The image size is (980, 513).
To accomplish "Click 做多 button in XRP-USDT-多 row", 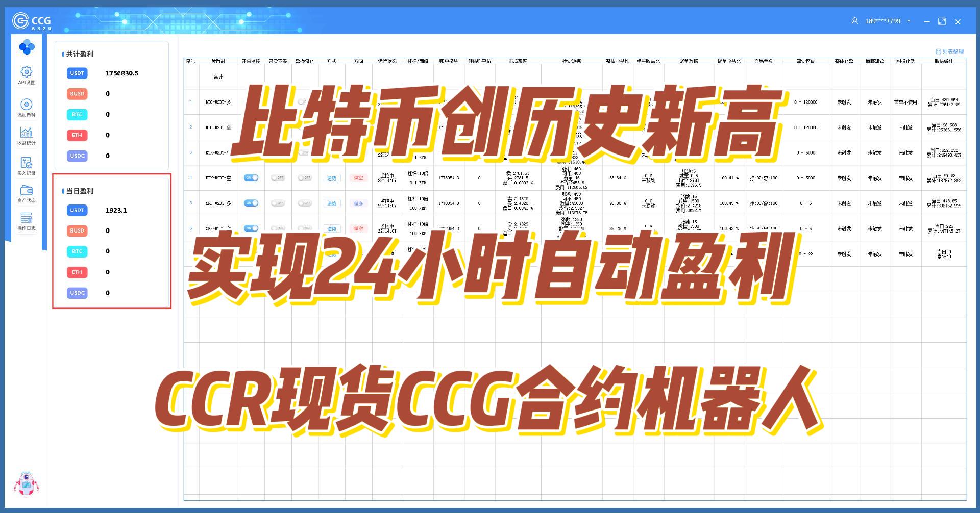I will point(358,203).
